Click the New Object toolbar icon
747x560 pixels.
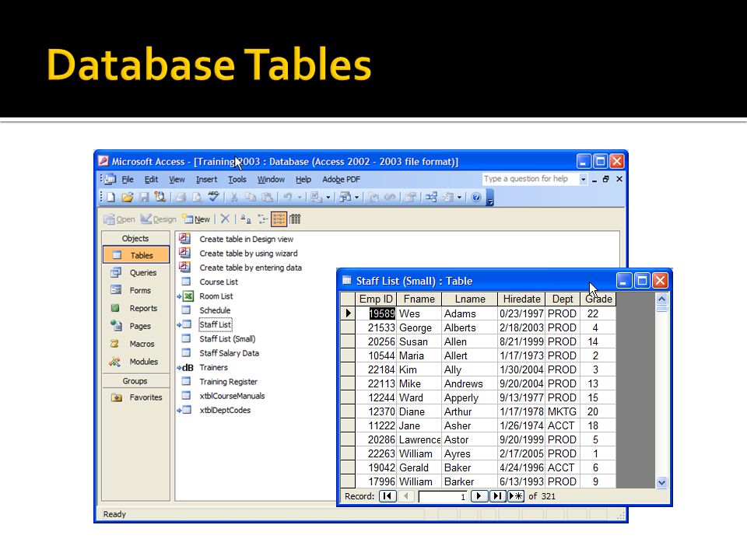click(448, 197)
